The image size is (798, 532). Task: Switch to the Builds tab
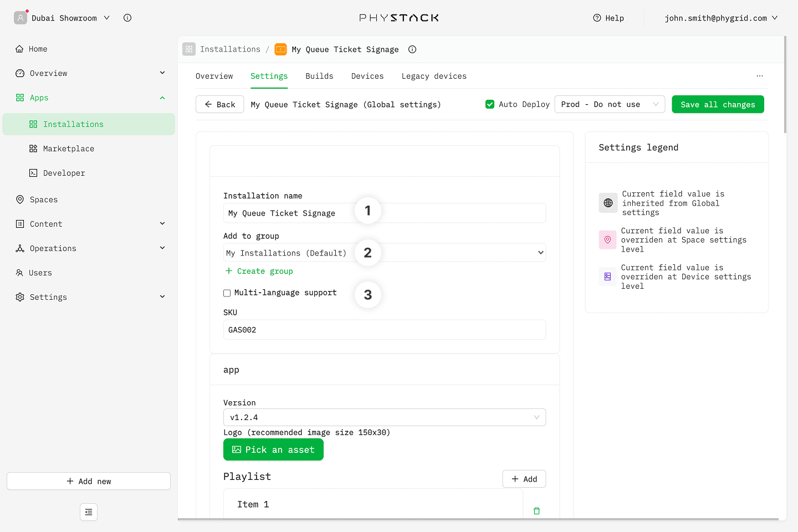pyautogui.click(x=319, y=76)
